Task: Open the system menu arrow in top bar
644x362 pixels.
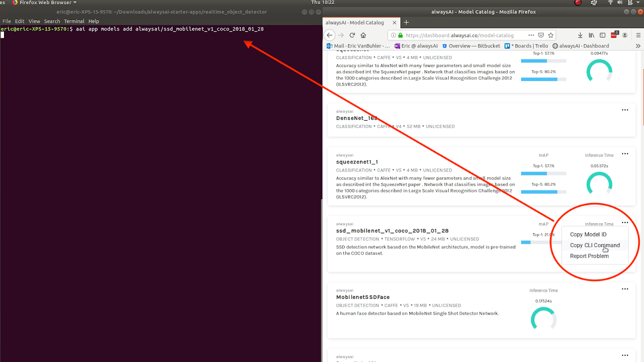Action: pos(638,2)
